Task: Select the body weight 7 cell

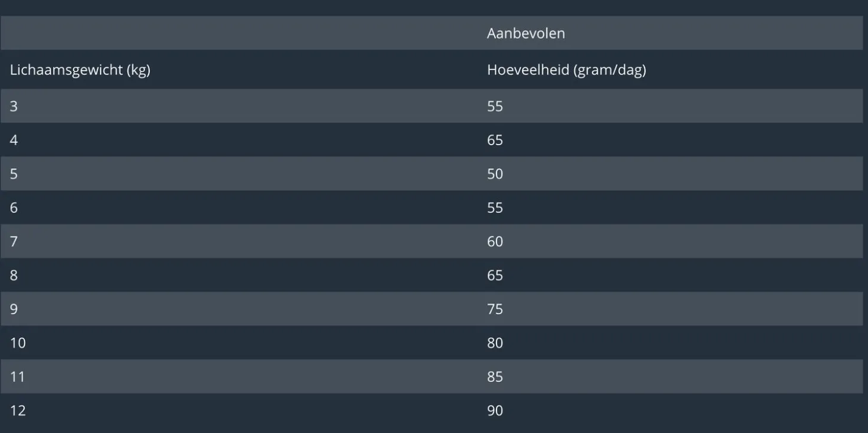Action: pyautogui.click(x=14, y=241)
